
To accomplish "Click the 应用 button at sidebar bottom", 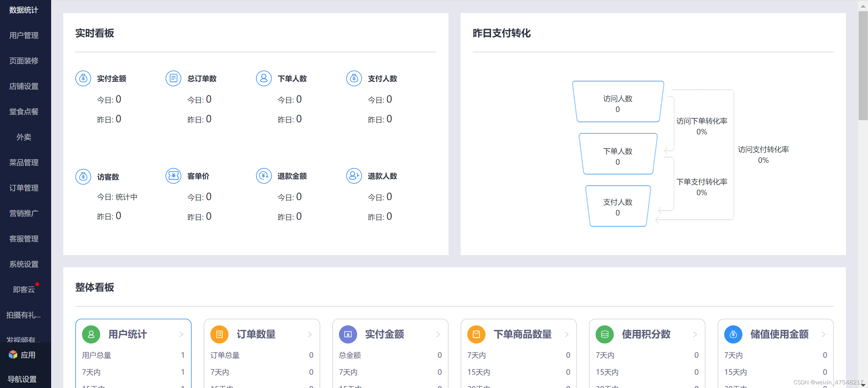I will click(22, 355).
